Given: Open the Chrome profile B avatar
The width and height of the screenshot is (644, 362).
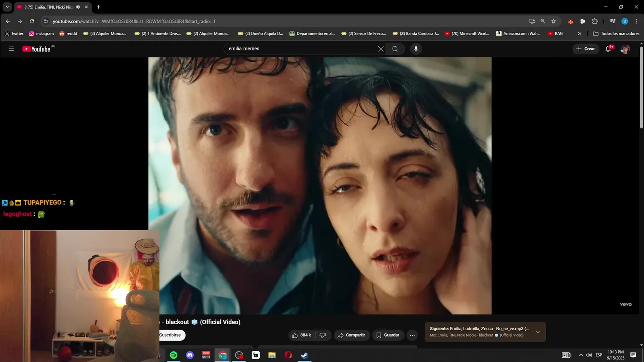Looking at the screenshot, I should 625,21.
